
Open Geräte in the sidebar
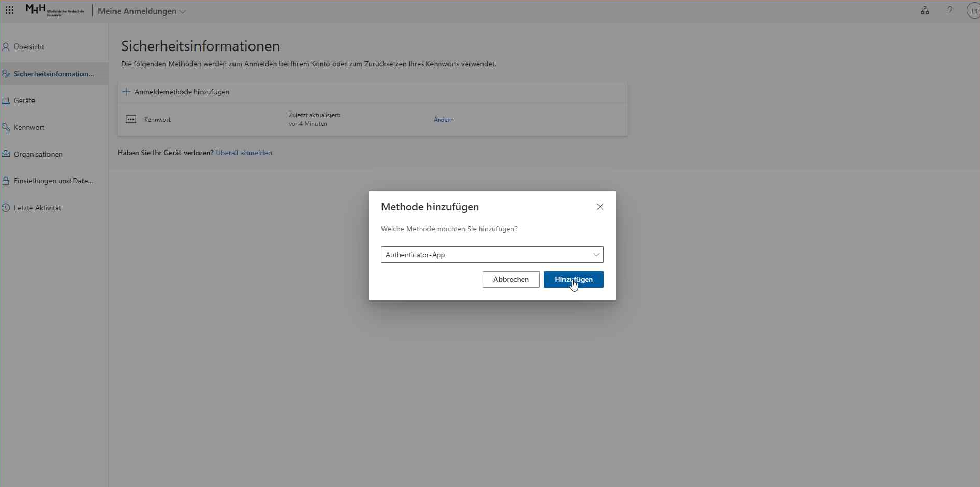click(x=24, y=100)
